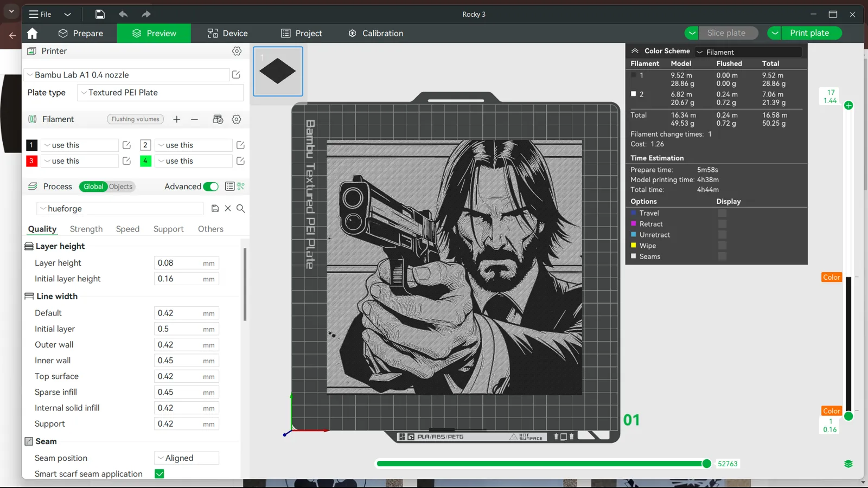The height and width of the screenshot is (488, 868).
Task: Click the Home icon
Action: pos(33,33)
